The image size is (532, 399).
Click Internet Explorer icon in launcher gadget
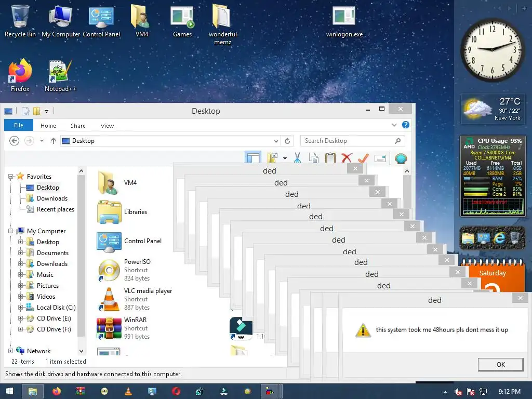coord(499,238)
